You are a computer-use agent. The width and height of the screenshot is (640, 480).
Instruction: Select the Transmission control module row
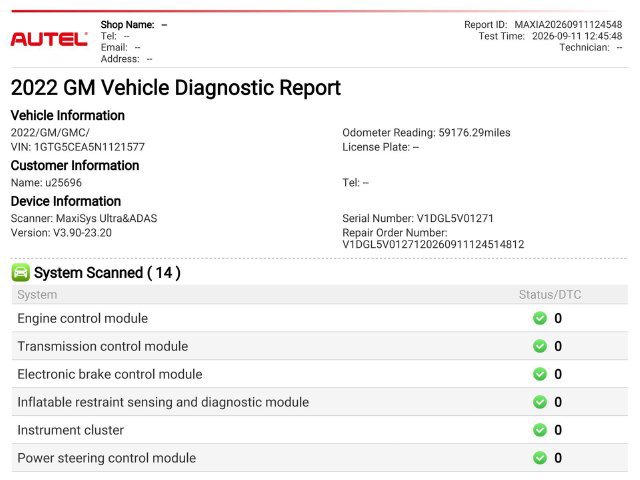coord(320,346)
